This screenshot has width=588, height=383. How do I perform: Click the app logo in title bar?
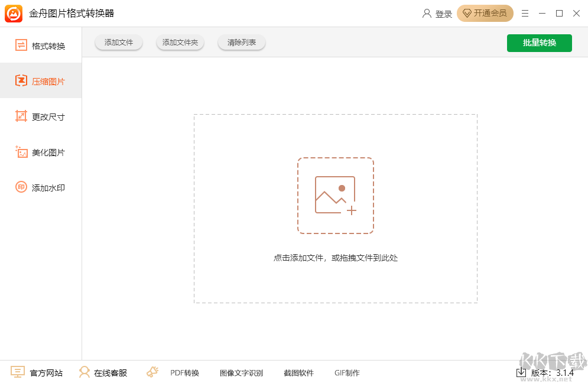(12, 12)
